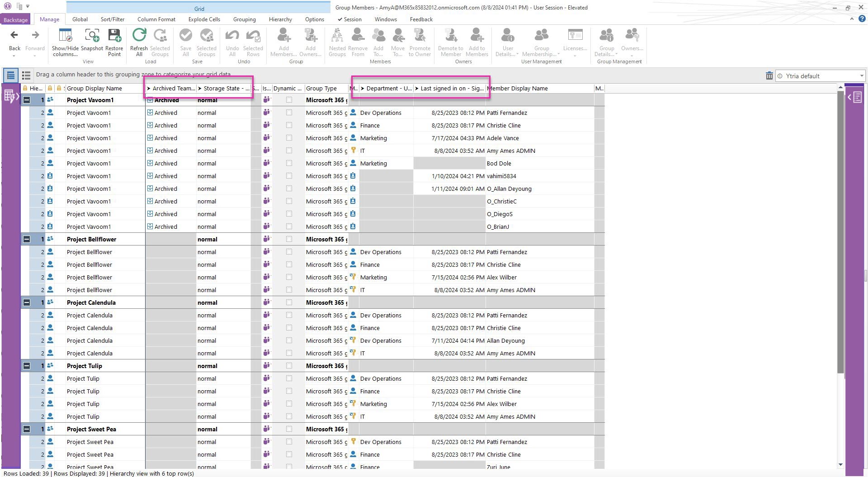Click the trash icon beside Ytria default
This screenshot has width=868, height=477.
[769, 76]
